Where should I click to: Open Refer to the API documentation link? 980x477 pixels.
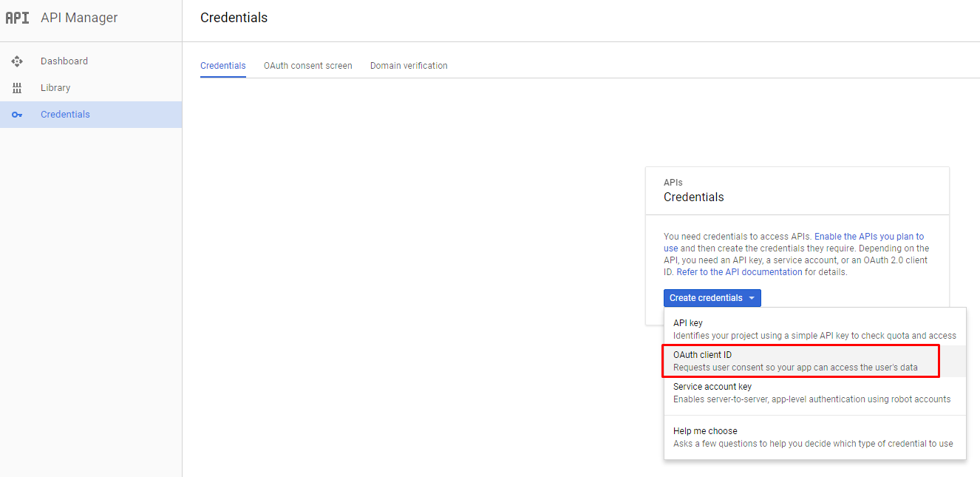click(739, 272)
